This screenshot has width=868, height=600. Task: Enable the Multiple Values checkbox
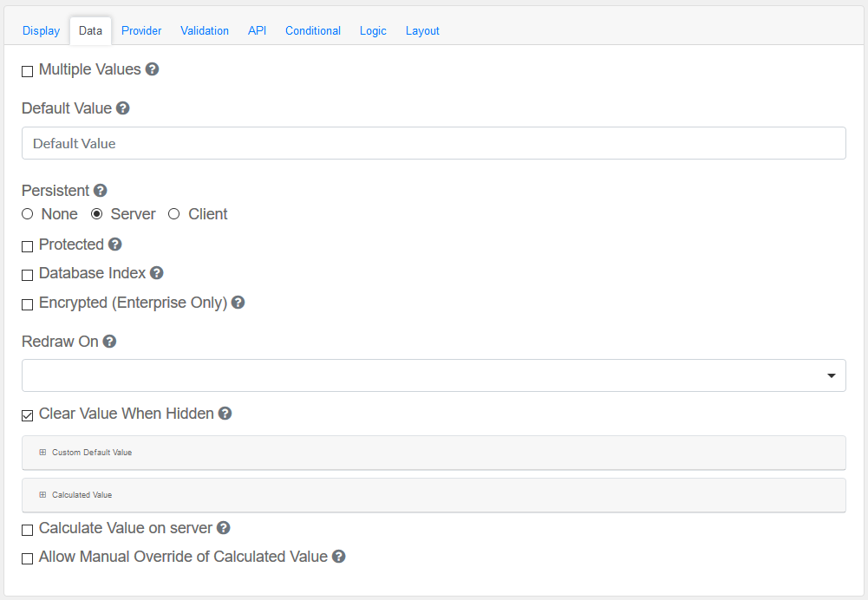pos(28,71)
